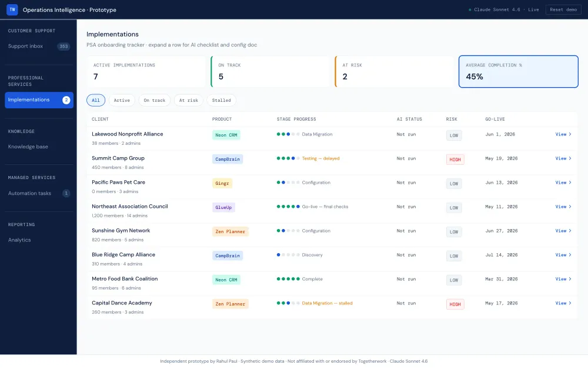Click Blue Ridge Camp Alliance's progress dots
This screenshot has height=368, width=588.
tap(288, 255)
